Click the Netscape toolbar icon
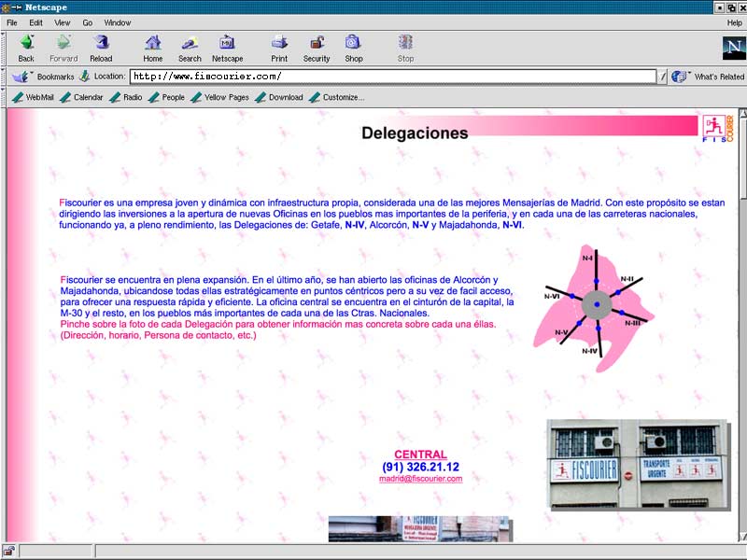The image size is (747, 560). point(227,42)
